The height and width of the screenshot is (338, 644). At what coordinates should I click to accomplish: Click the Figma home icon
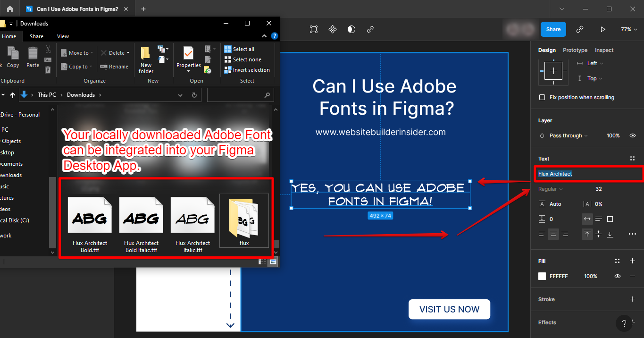click(10, 9)
